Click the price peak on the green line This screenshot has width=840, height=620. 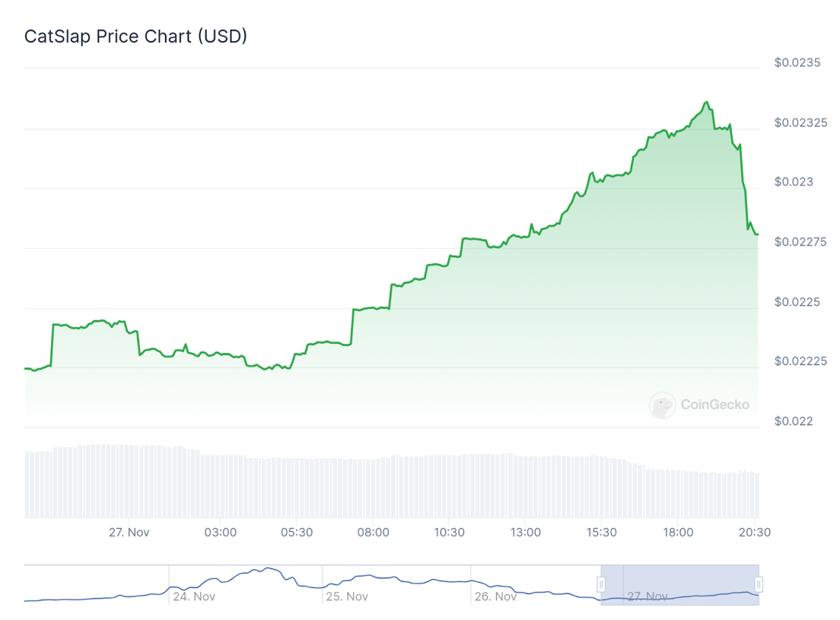pyautogui.click(x=707, y=102)
